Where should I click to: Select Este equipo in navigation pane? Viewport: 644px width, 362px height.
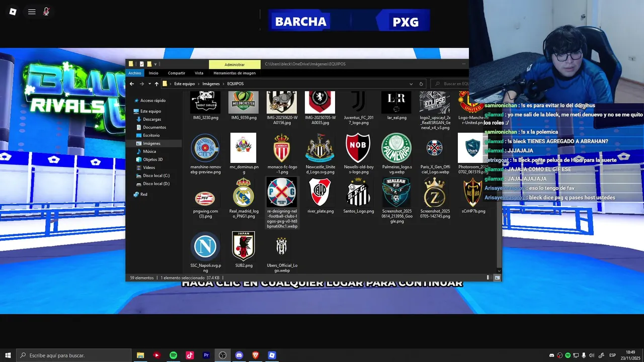point(150,111)
